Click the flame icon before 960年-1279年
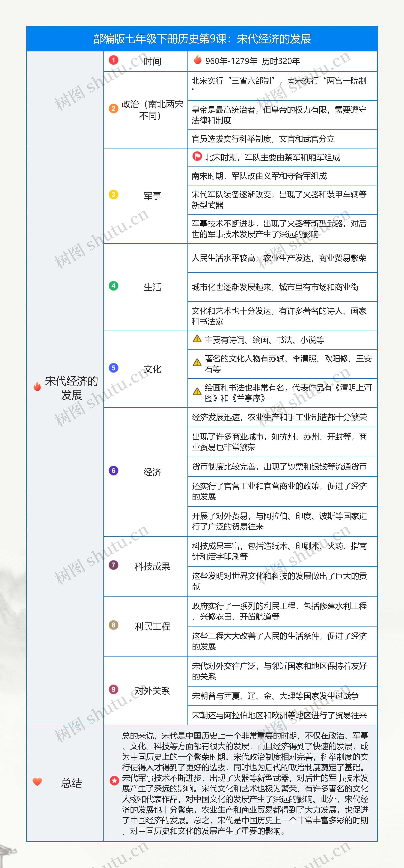This screenshot has height=868, width=404. point(198,60)
